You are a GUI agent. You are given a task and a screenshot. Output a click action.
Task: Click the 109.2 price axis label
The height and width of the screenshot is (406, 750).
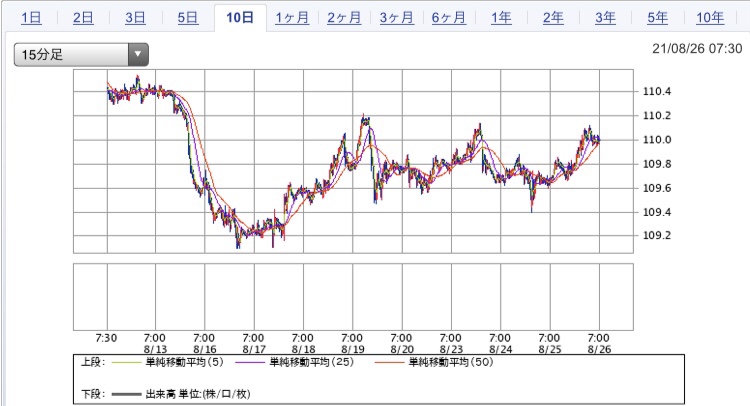tap(657, 235)
